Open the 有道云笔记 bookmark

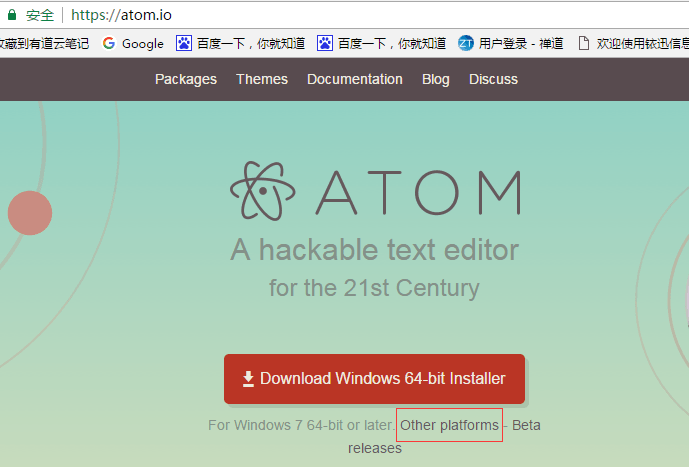click(44, 43)
